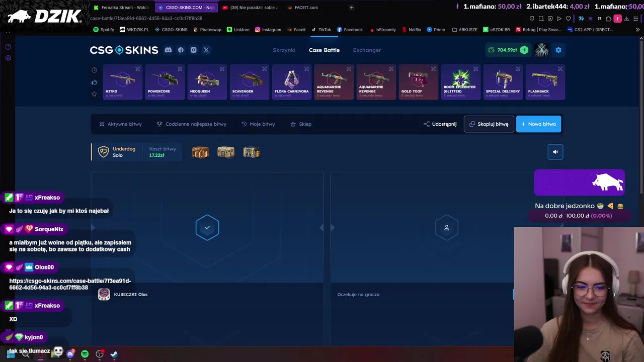Open Discord from the Windows taskbar
This screenshot has height=362, width=644.
click(x=70, y=354)
